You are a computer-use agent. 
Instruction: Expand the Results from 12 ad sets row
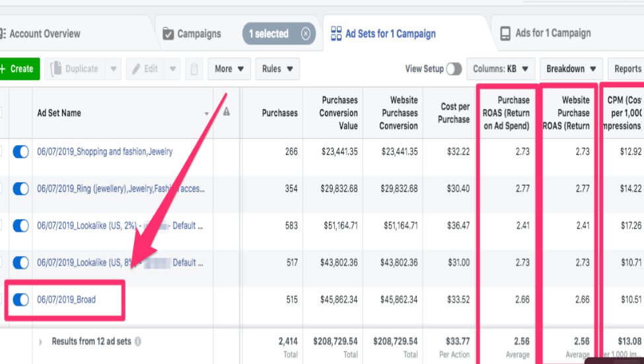[40, 342]
